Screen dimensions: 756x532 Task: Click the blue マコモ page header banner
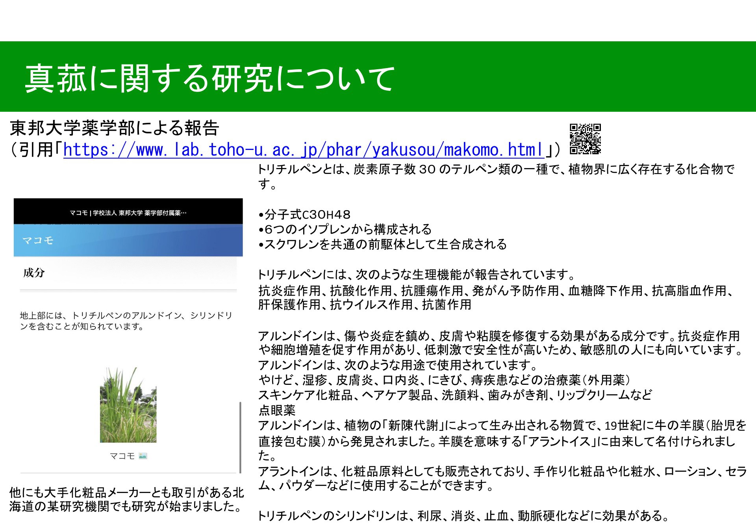click(x=128, y=240)
